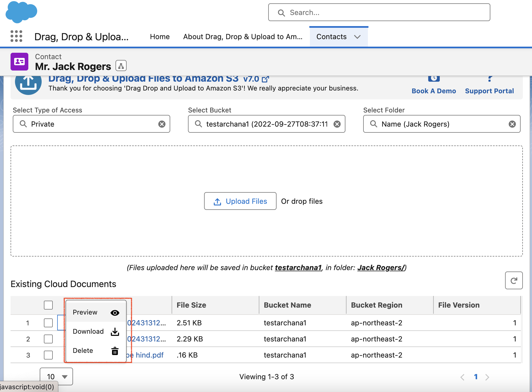This screenshot has height=392, width=532.
Task: Click the Mr. Jack Rogers contact name
Action: (x=73, y=67)
